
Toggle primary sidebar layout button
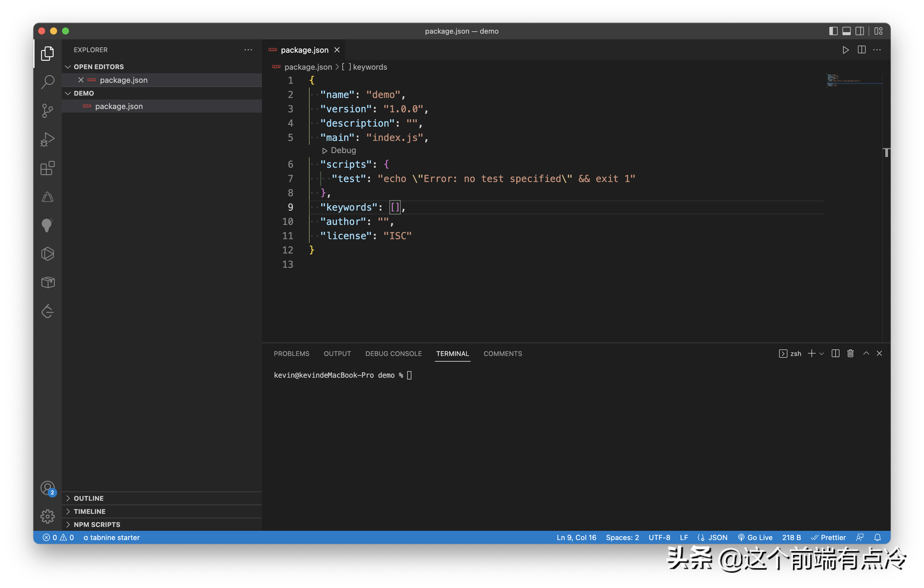tap(833, 31)
